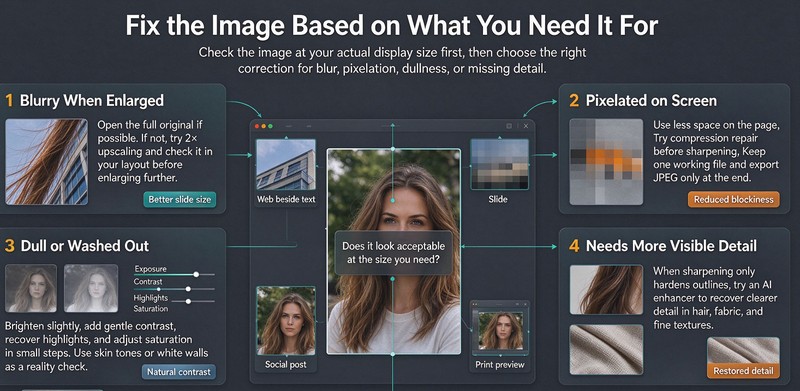Click the red window dot
The width and height of the screenshot is (800, 391).
[257, 126]
